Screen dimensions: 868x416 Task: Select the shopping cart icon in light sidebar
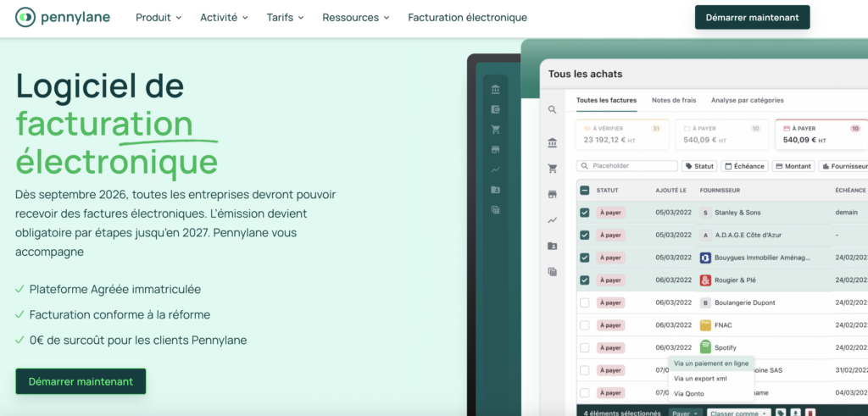pyautogui.click(x=552, y=168)
